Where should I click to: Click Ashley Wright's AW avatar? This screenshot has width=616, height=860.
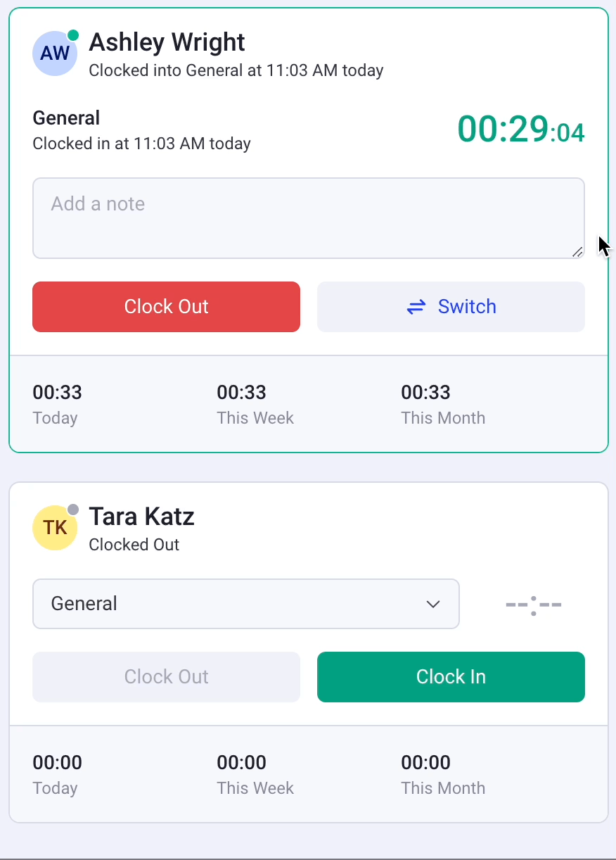click(55, 53)
